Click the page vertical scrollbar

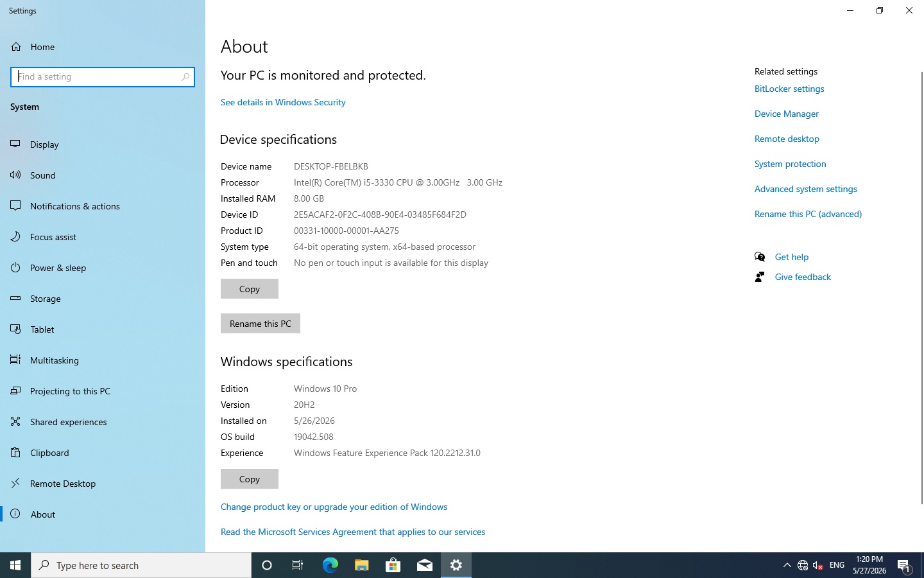click(x=921, y=288)
